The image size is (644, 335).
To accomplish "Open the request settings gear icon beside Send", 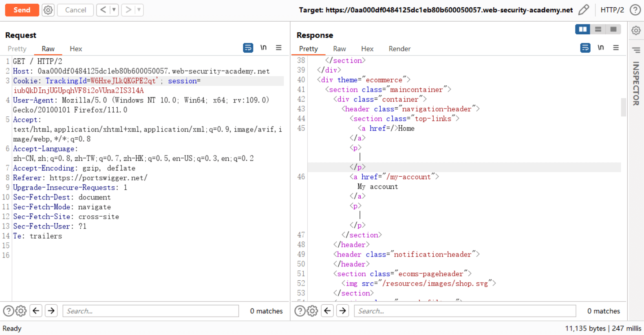I will coord(48,10).
